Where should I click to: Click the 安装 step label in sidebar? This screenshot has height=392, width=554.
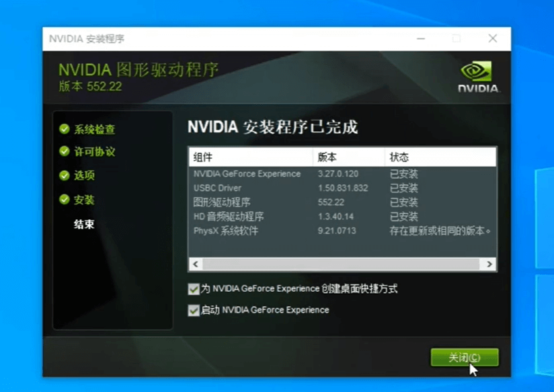point(83,200)
